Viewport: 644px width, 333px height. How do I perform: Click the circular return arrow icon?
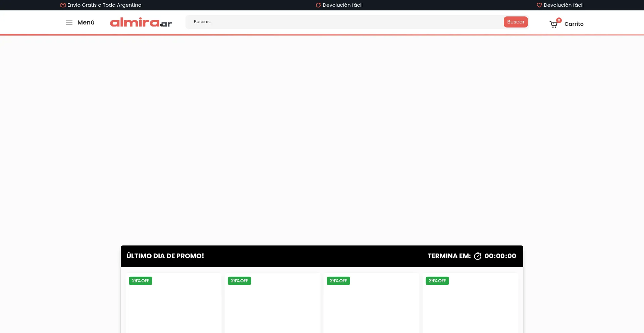point(318,5)
